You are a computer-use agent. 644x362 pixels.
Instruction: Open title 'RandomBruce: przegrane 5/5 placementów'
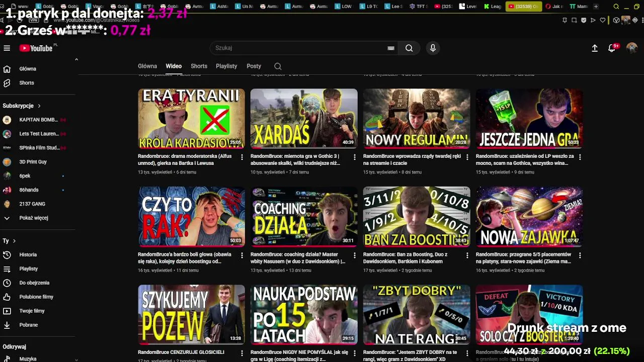pyautogui.click(x=524, y=258)
